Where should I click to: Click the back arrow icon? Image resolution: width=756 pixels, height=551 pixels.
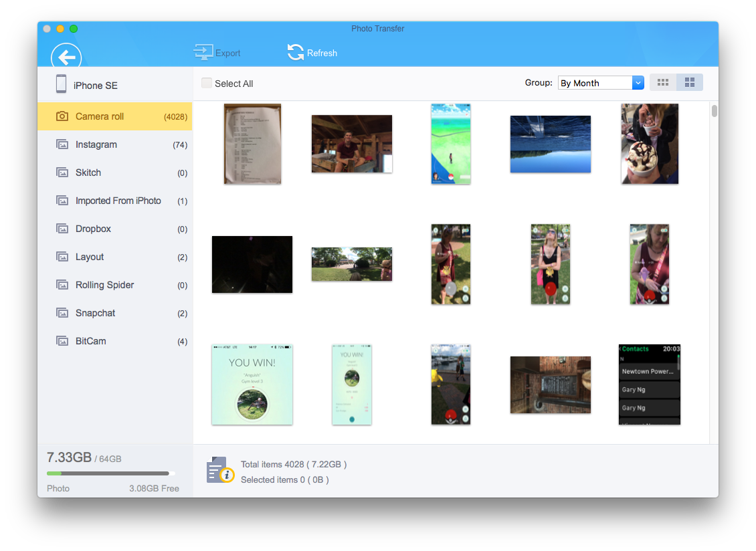coord(66,56)
